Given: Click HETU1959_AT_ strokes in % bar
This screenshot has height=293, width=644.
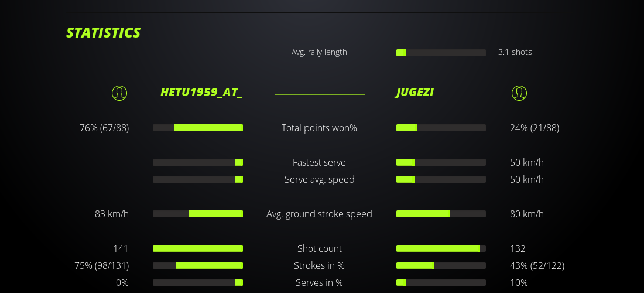Looking at the screenshot, I should pos(198,265).
